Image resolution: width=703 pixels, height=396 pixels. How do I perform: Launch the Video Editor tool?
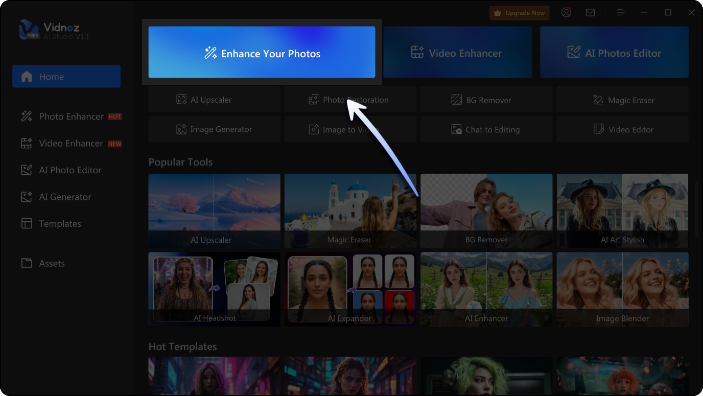623,129
